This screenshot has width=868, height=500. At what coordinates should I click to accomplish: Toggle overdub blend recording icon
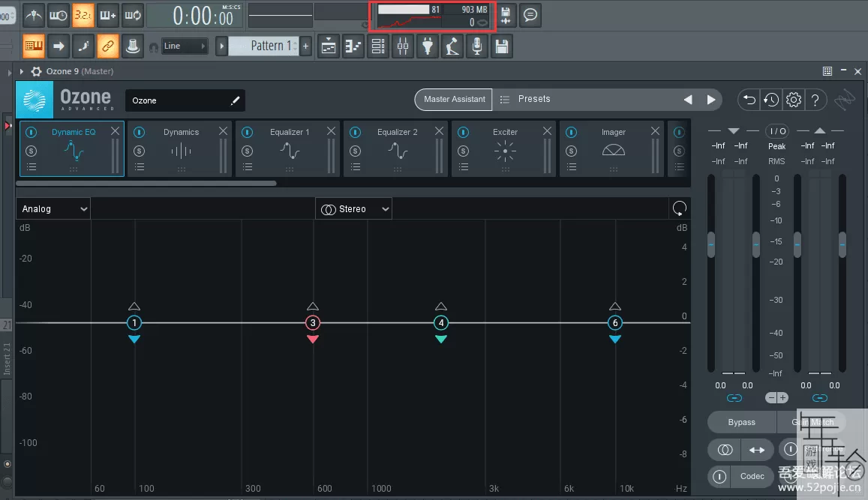[108, 16]
